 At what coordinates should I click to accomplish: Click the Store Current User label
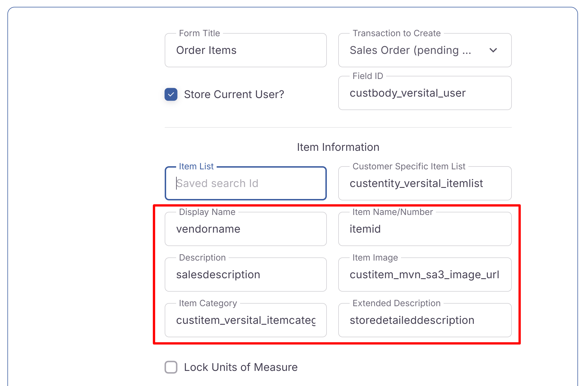[x=234, y=94]
